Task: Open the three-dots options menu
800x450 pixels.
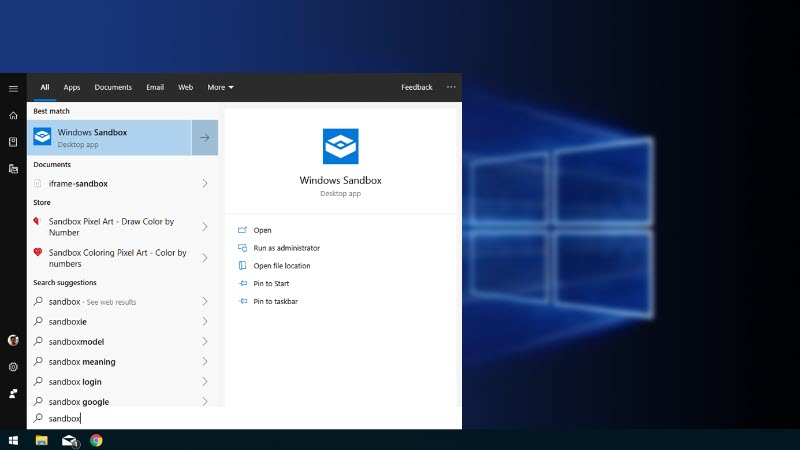Action: click(451, 87)
